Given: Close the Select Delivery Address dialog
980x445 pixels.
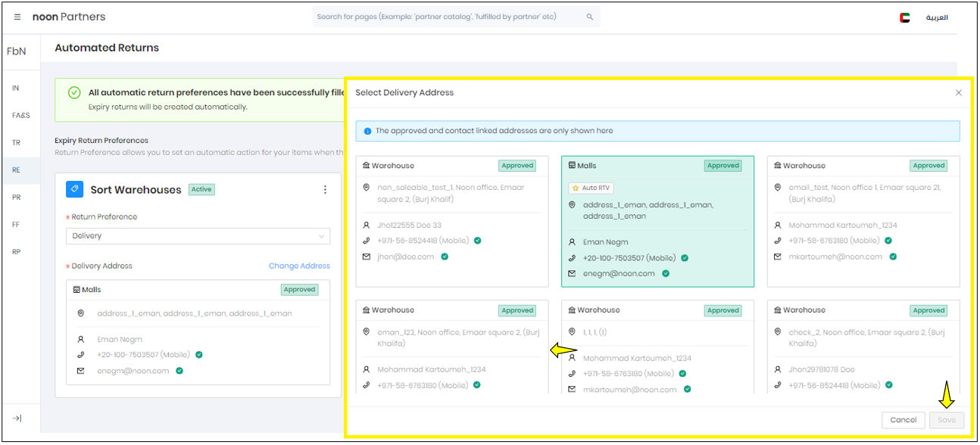Looking at the screenshot, I should click(x=959, y=92).
